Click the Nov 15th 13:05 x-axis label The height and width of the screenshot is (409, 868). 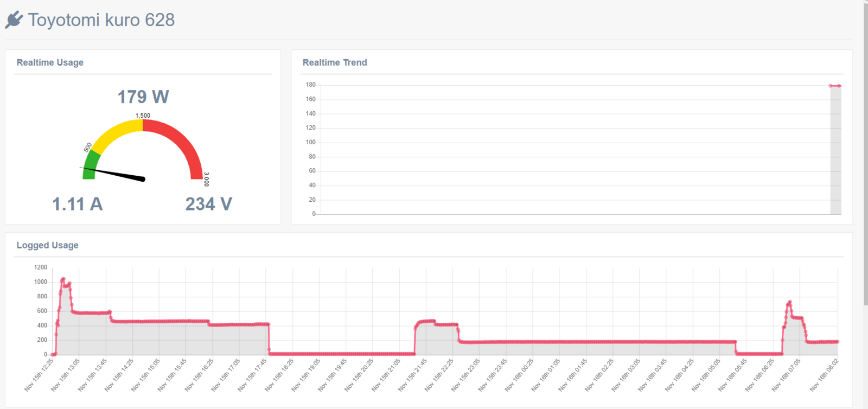coord(66,375)
